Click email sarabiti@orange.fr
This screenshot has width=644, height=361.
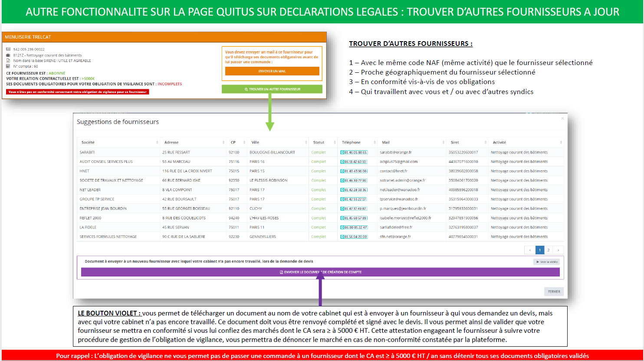point(396,153)
